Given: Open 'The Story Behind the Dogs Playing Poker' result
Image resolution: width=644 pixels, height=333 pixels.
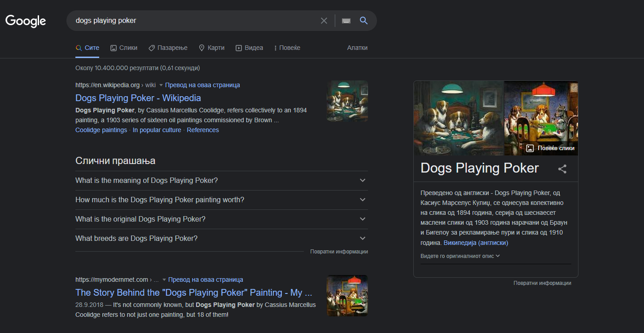Looking at the screenshot, I should pos(193,293).
